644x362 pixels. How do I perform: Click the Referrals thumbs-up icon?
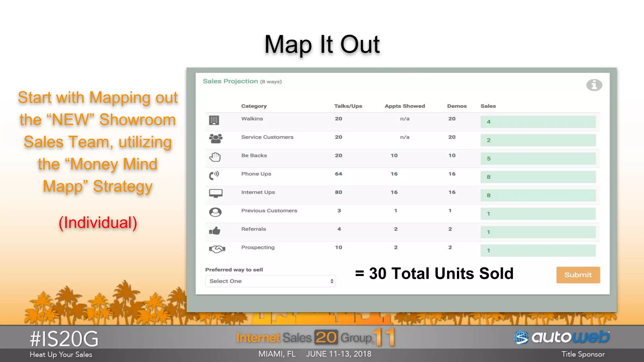(x=215, y=231)
